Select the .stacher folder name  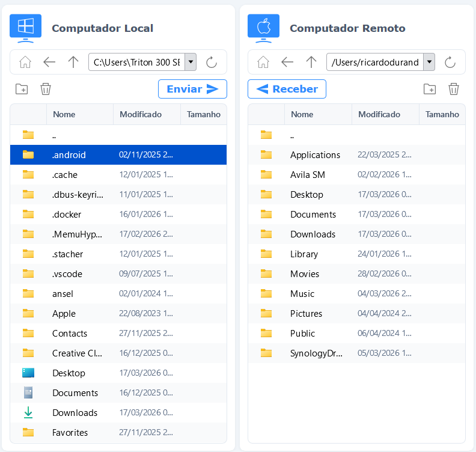(67, 254)
